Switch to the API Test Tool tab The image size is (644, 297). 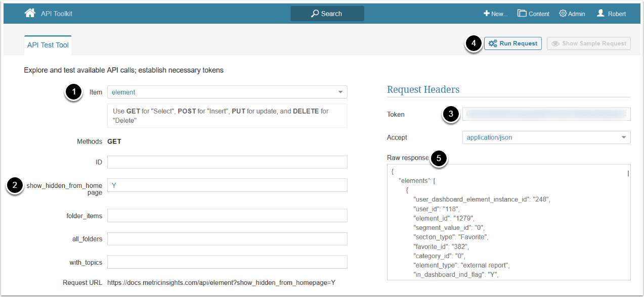48,45
